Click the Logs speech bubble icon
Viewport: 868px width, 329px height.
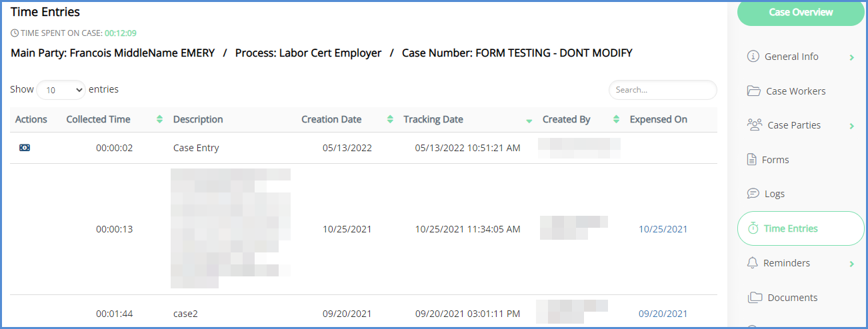click(753, 194)
